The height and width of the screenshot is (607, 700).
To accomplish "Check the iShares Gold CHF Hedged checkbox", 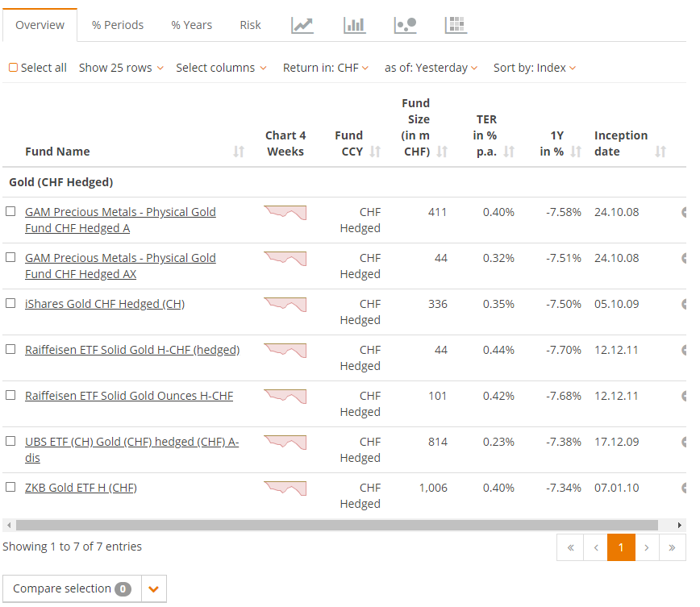I will [x=10, y=303].
